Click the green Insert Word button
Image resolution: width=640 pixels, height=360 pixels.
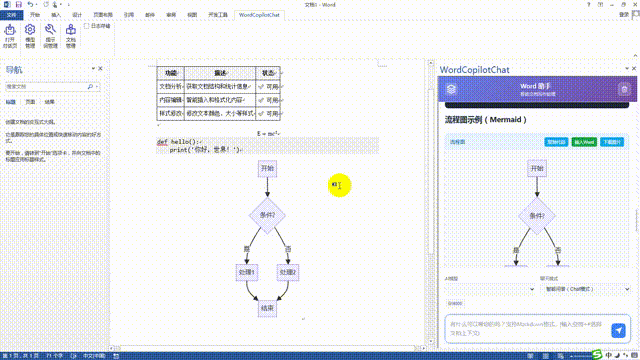584,142
